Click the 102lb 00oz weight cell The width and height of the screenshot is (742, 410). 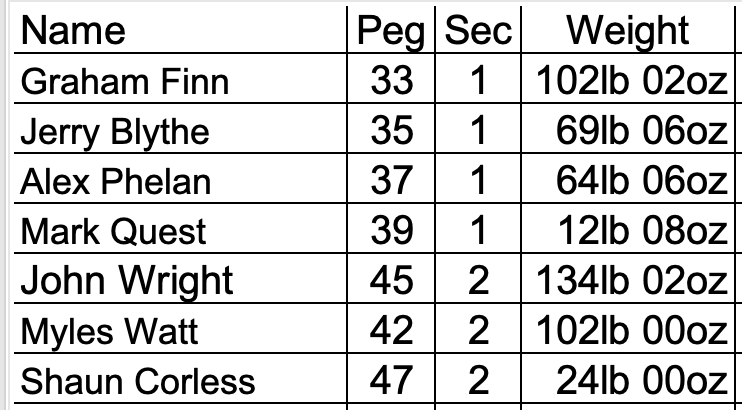click(628, 329)
